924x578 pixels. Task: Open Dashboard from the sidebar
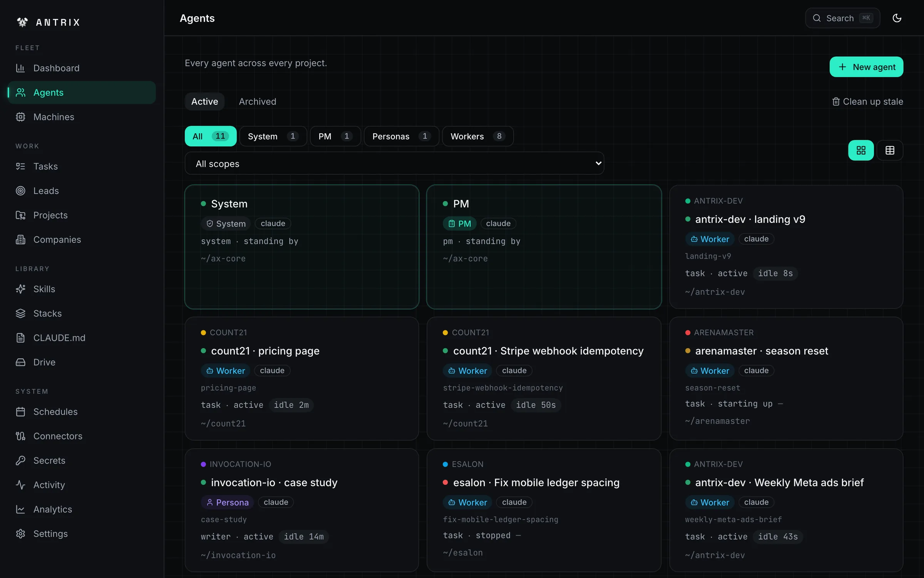(x=82, y=68)
